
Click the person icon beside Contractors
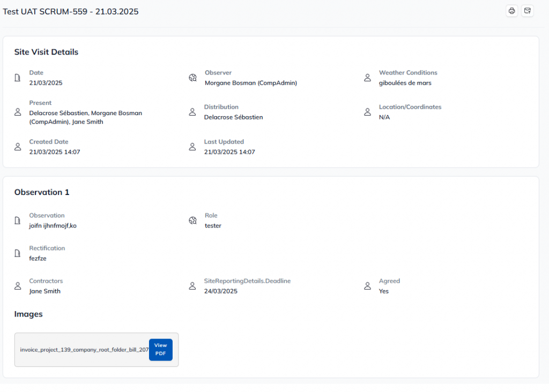[18, 286]
